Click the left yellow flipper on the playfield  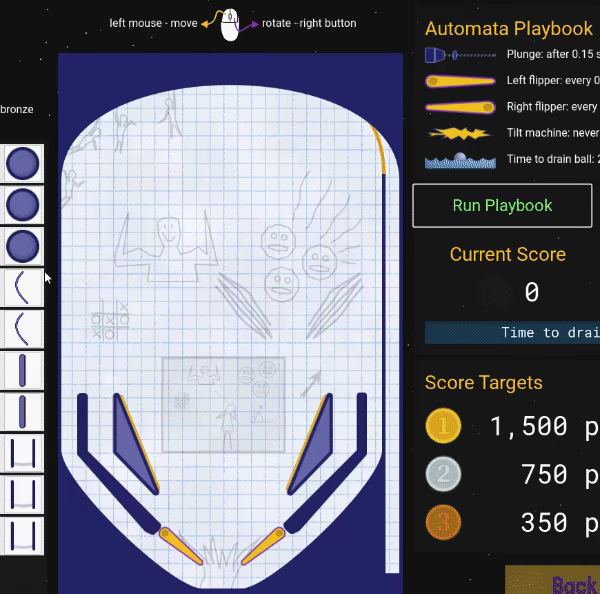point(181,546)
